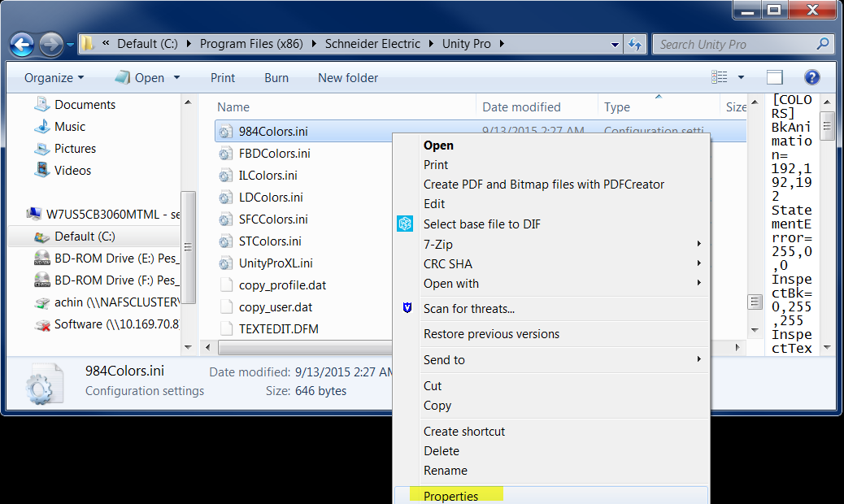Open achin network share in navigation pane
The image size is (844, 504).
click(107, 302)
